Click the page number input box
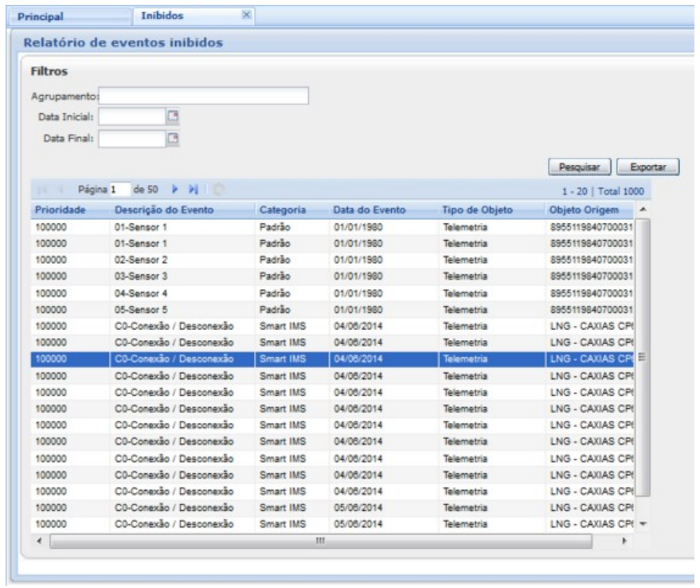The height and width of the screenshot is (588, 700). pos(120,191)
